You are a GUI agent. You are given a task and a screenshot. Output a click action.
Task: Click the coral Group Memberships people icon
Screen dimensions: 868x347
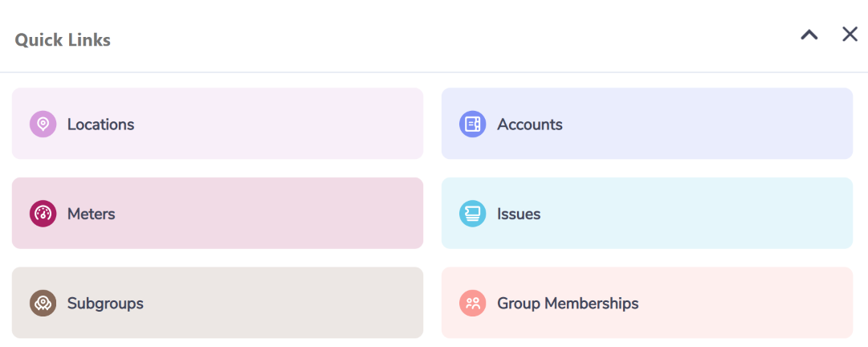coord(473,304)
